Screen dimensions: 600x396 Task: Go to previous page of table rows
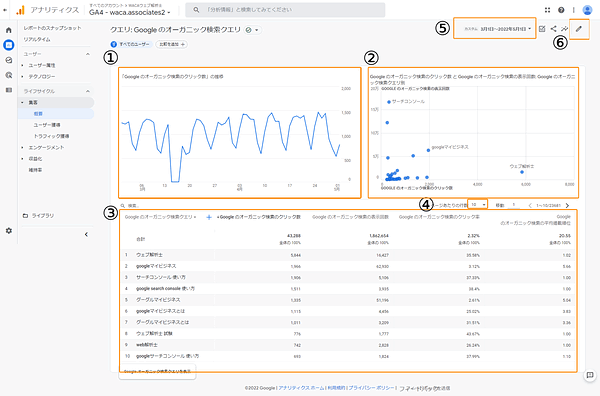tap(530, 205)
